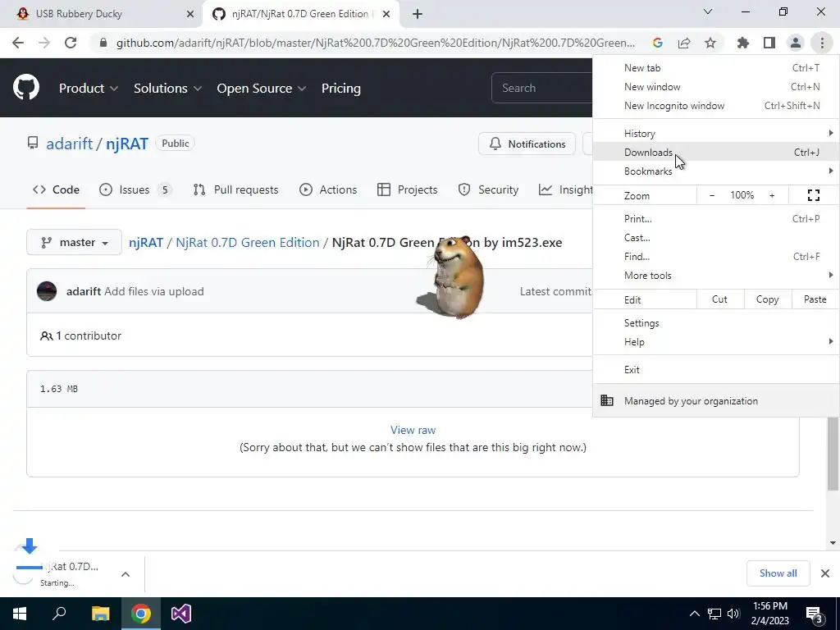Bookmark this page with the star icon

pyautogui.click(x=710, y=43)
